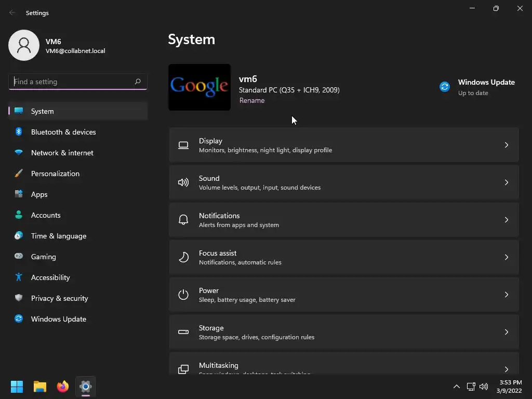The height and width of the screenshot is (399, 532).
Task: Show hidden icons in system tray
Action: click(457, 387)
